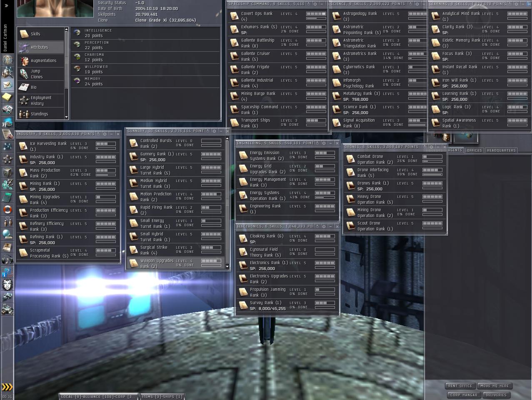Image resolution: width=532 pixels, height=400 pixels.
Task: Open the star map icon
Action: click(x=7, y=147)
